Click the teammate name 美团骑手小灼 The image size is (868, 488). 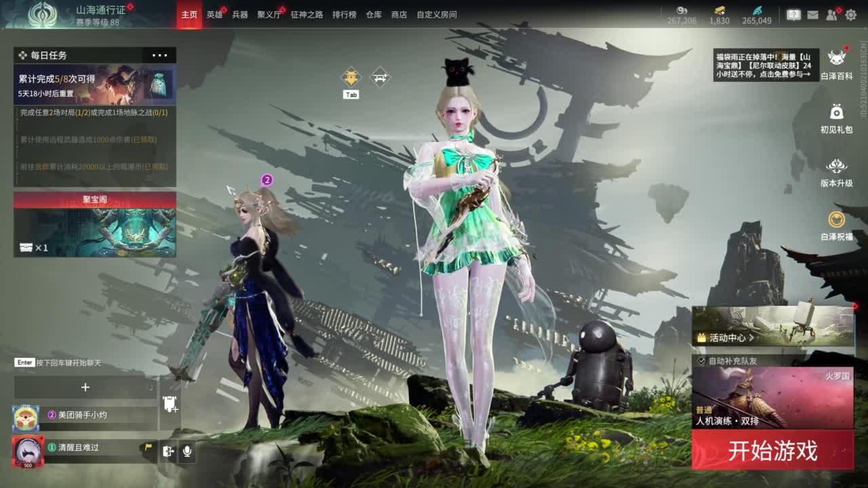click(x=83, y=415)
